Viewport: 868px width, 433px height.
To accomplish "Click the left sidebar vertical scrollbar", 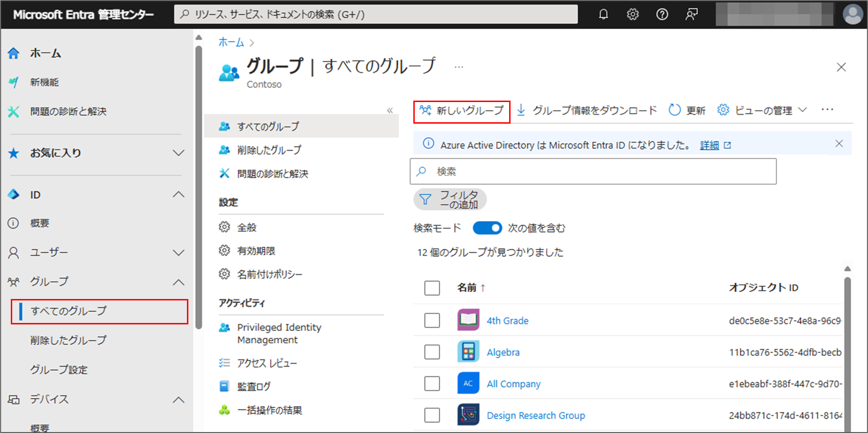I will 199,188.
